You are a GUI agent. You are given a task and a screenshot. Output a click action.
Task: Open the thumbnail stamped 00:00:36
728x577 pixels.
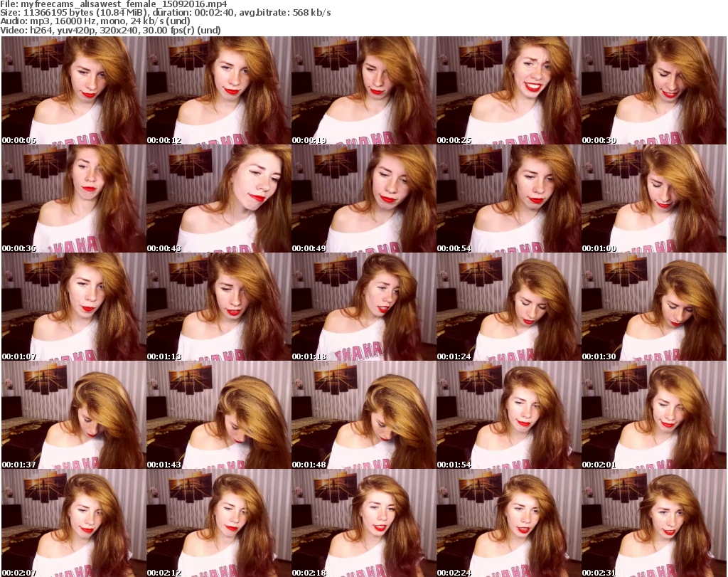point(73,198)
